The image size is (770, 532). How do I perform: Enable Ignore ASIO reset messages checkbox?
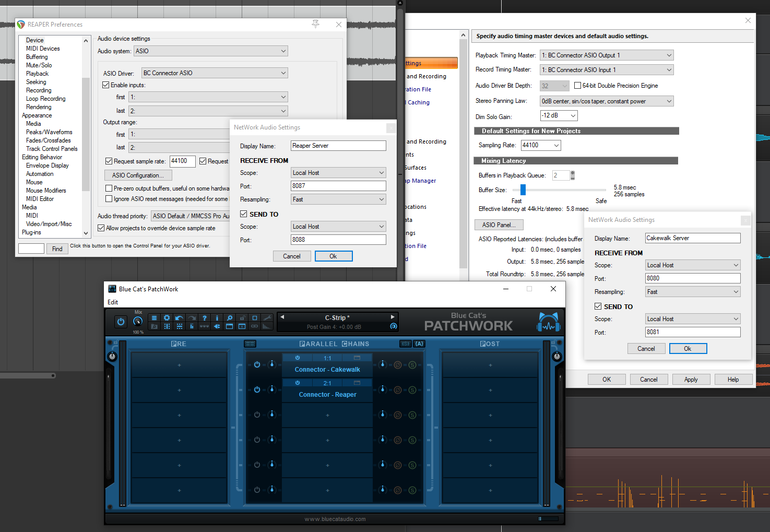pos(109,199)
